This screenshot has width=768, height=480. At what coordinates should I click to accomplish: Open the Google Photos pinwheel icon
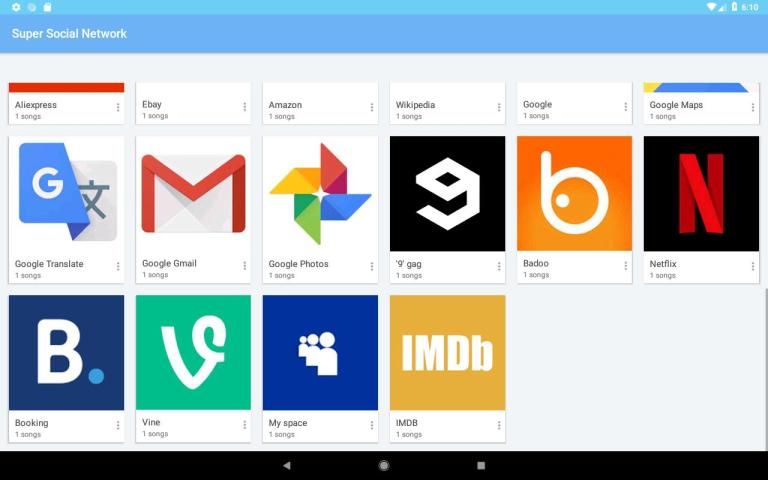click(320, 194)
